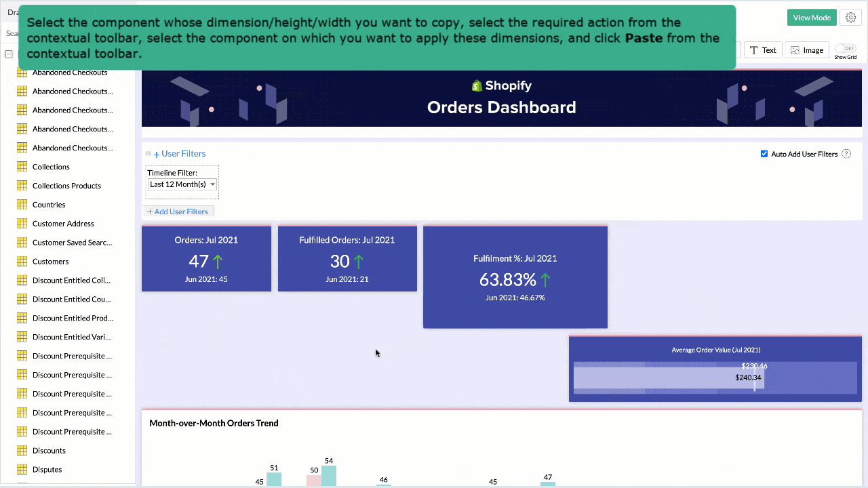Click the help icon beside Auto Add User Filters
Viewport: 868px width, 488px height.
coord(846,154)
